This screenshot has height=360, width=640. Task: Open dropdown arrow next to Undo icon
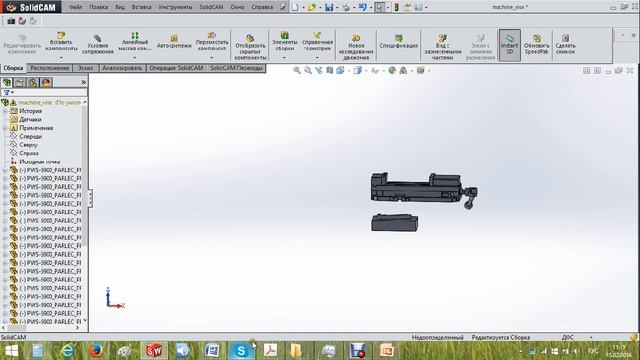click(370, 7)
